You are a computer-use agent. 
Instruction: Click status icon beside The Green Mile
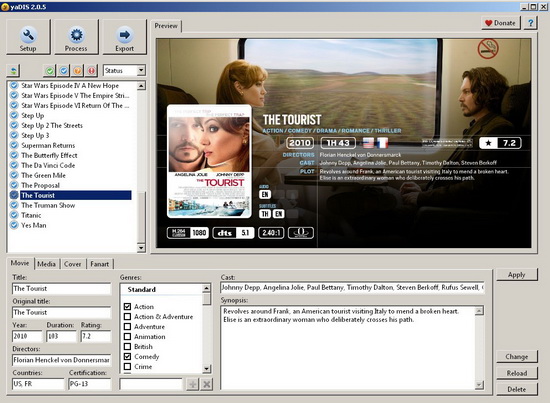tap(14, 175)
